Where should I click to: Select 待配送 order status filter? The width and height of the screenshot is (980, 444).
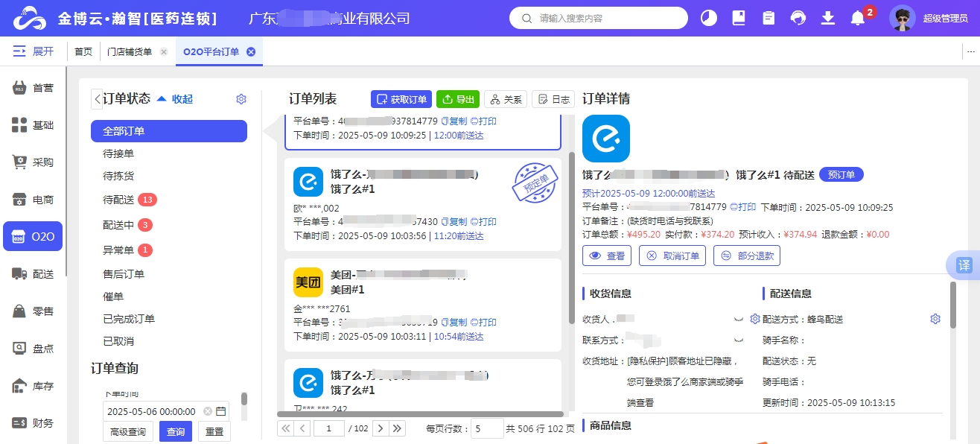pyautogui.click(x=119, y=200)
